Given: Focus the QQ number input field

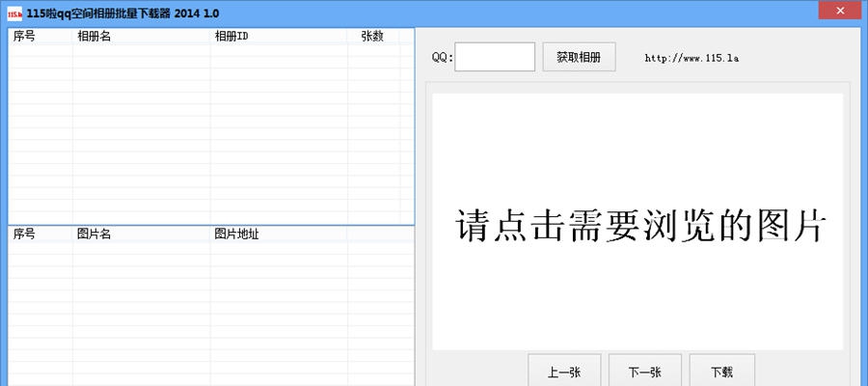Looking at the screenshot, I should 495,57.
